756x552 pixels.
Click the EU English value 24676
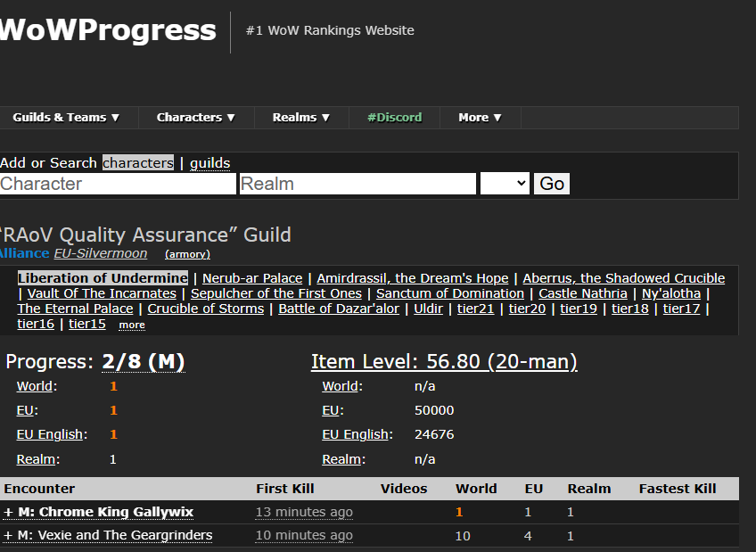click(x=434, y=434)
